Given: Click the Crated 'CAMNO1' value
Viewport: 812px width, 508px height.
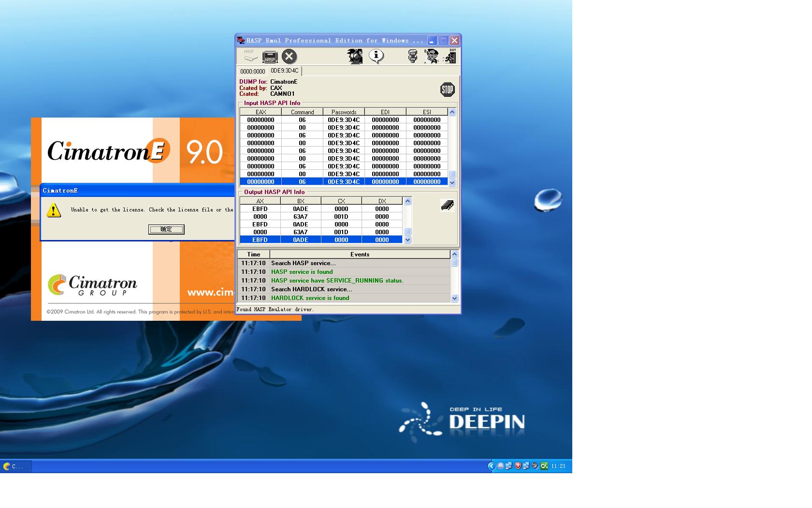Looking at the screenshot, I should (282, 94).
